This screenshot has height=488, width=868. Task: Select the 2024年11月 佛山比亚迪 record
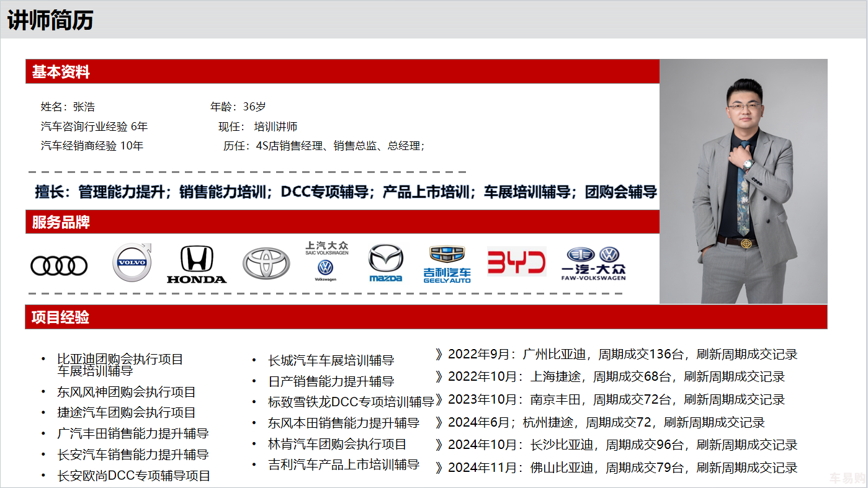(x=616, y=468)
